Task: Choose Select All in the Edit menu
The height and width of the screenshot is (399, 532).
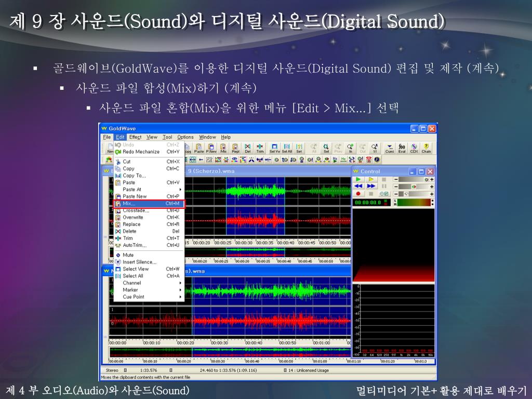Action: click(x=149, y=276)
